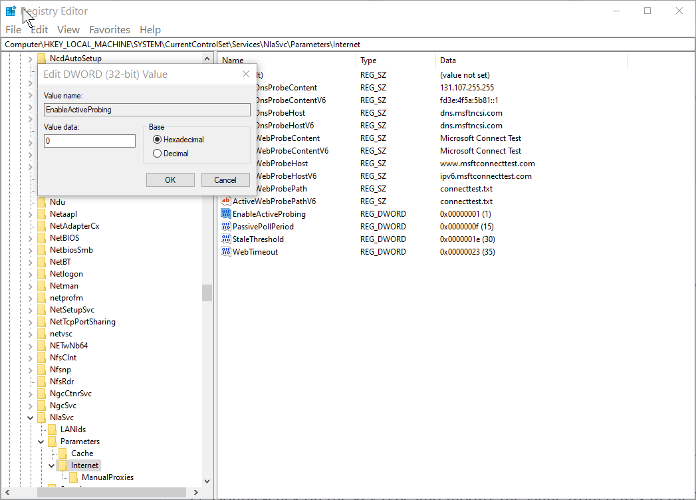
Task: Select the Hexadecimal base radio button
Action: (157, 139)
